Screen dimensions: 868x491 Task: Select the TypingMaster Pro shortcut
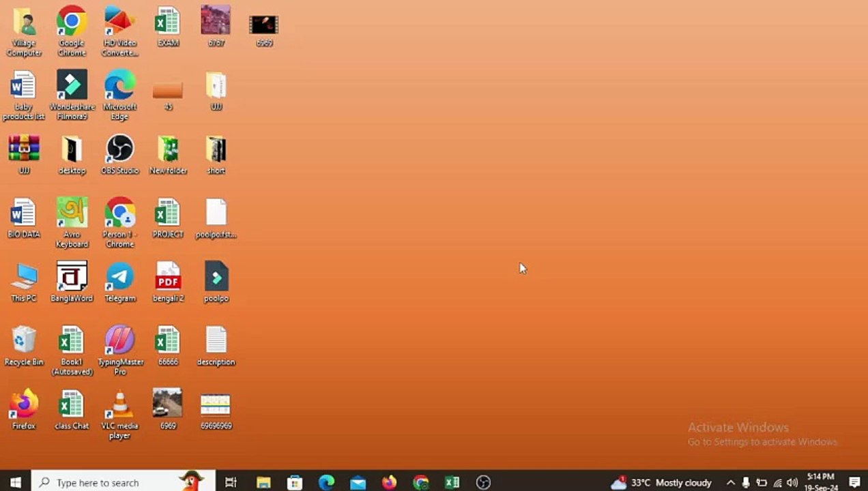(120, 351)
